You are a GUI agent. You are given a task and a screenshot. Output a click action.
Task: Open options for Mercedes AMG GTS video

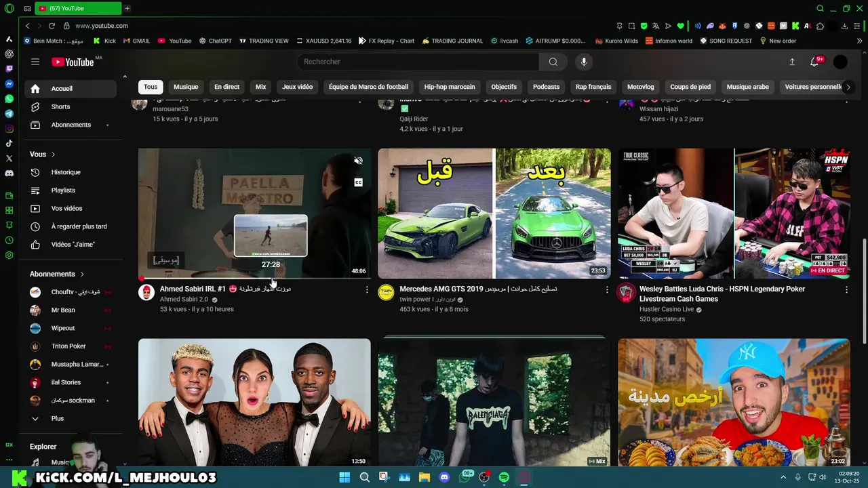click(607, 290)
